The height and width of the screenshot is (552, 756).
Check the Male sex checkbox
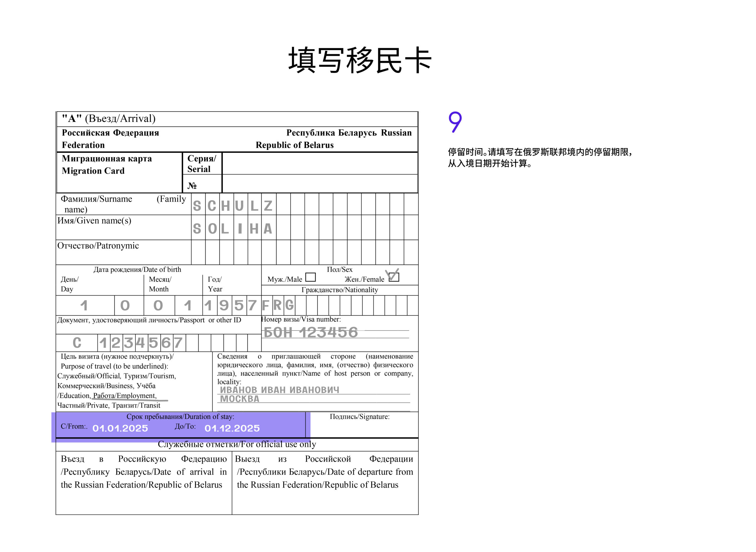point(310,277)
